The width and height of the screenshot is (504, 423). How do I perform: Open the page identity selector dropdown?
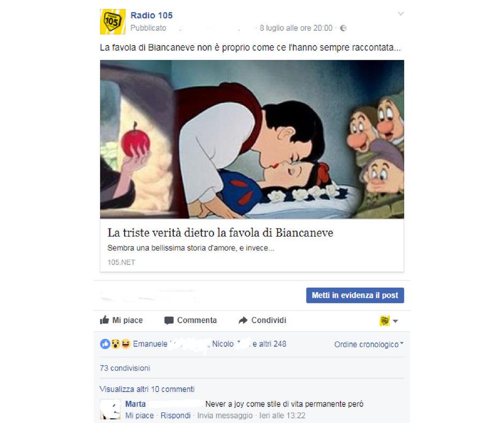tap(389, 320)
